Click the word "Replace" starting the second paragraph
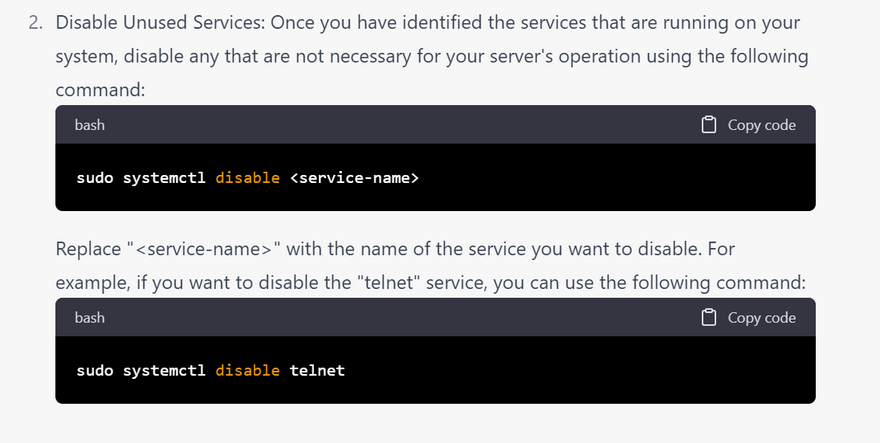Screen dimensions: 880x443 88,248
